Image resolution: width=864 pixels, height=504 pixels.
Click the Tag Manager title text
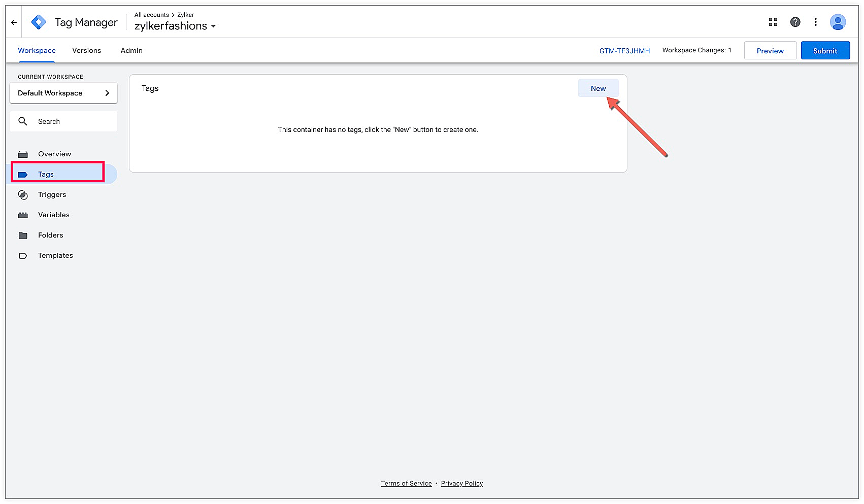coord(86,22)
